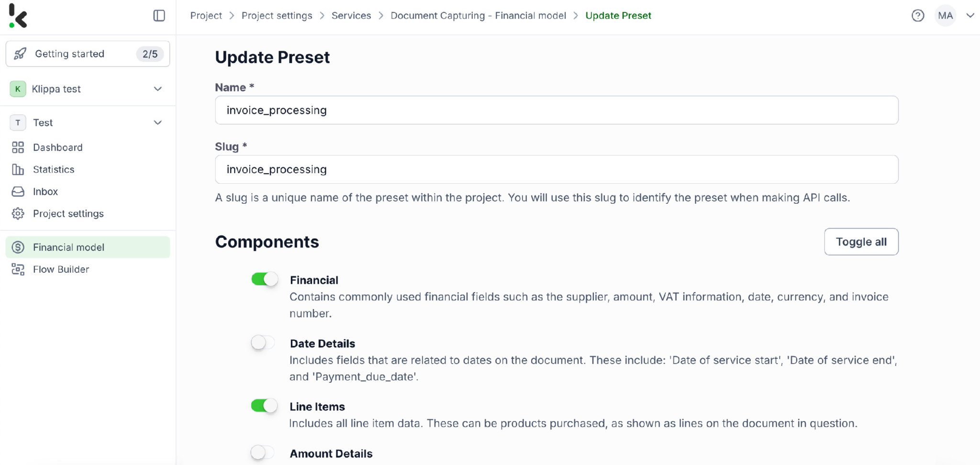
Task: Open the help question mark icon
Action: [x=918, y=16]
